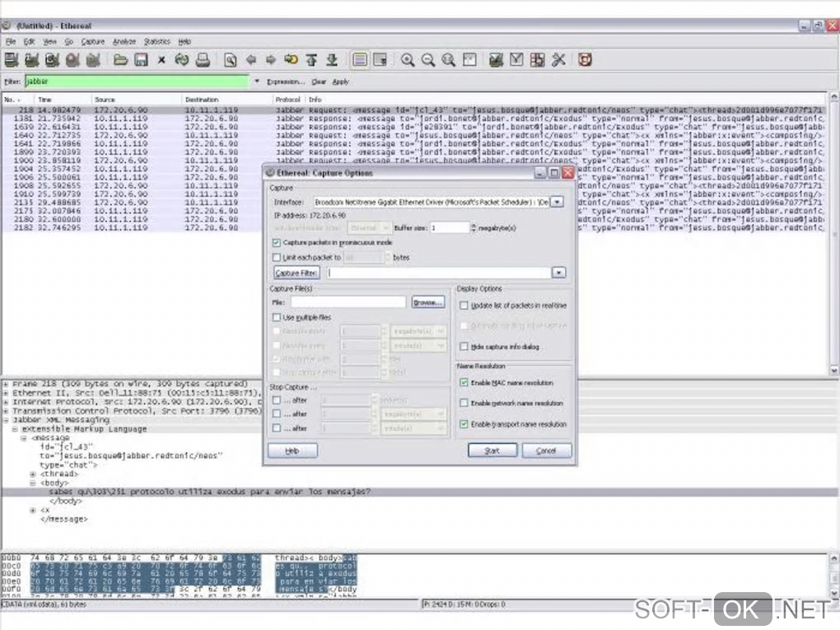The width and height of the screenshot is (840, 630).
Task: Enable network name resolution checkbox
Action: coord(464,403)
